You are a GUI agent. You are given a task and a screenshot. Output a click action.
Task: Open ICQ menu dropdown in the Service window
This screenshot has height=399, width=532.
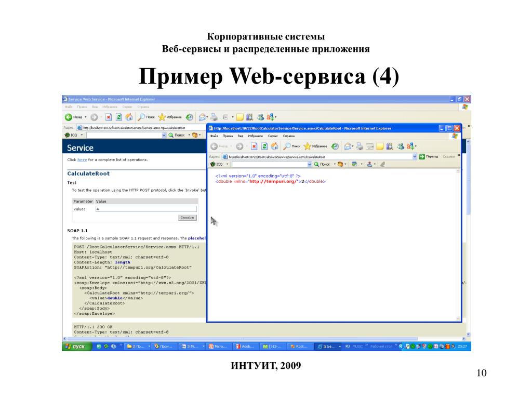[x=82, y=135]
